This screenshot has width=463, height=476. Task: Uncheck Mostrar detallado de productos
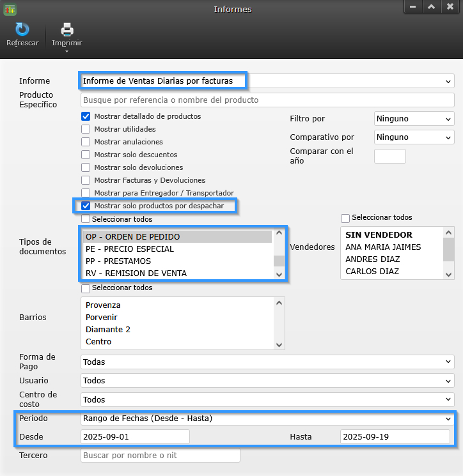point(86,116)
